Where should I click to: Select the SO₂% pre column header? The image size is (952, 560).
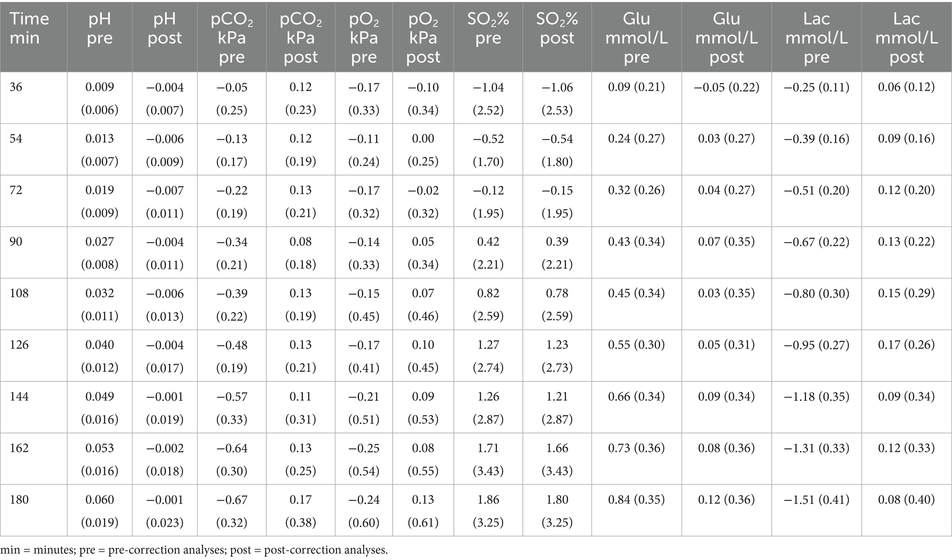pos(488,28)
